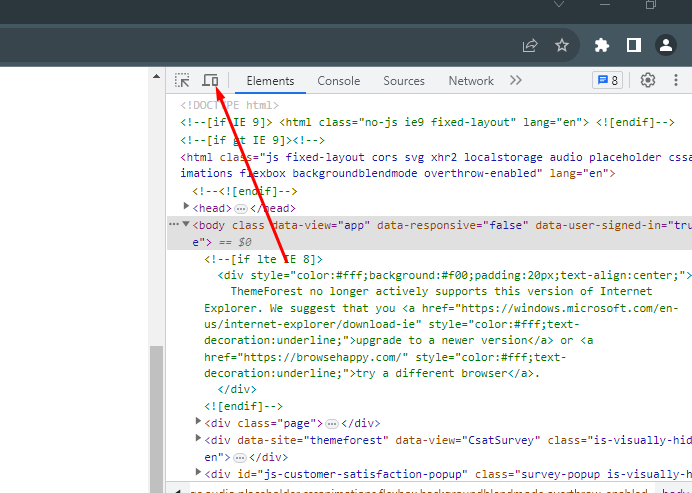Expand the CsatSurvey div node

coord(198,438)
